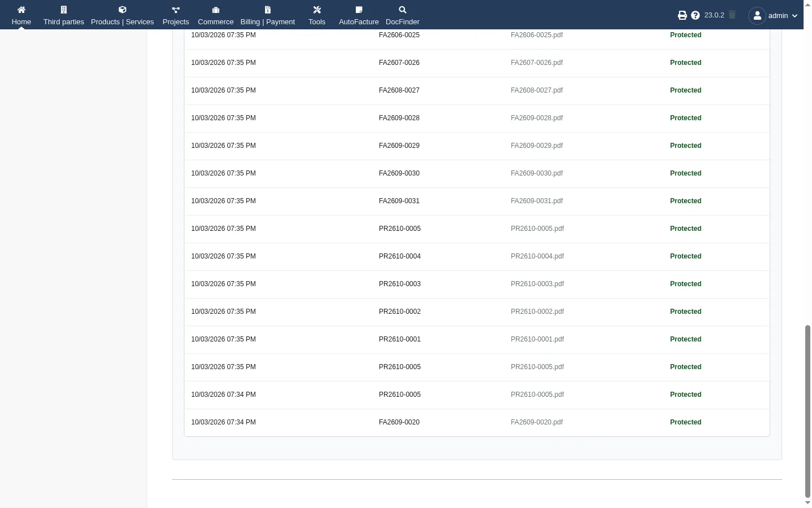Viewport: 812px width, 508px height.
Task: Click the scrollbar down arrow
Action: tap(807, 503)
